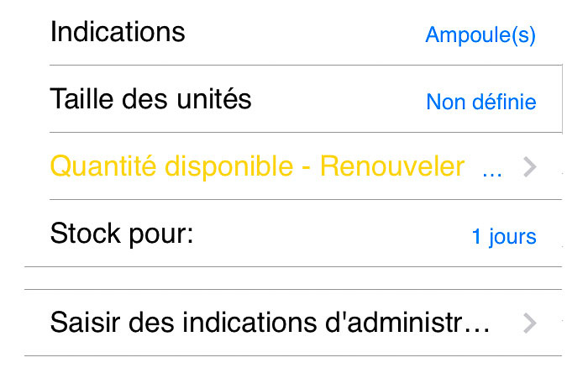This screenshot has height=368, width=588.
Task: Open the Taille des unités row
Action: 294,101
